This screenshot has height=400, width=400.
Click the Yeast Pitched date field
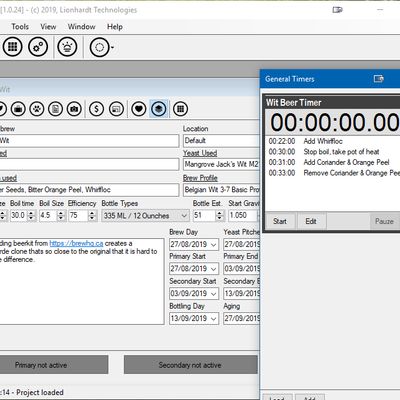point(242,244)
